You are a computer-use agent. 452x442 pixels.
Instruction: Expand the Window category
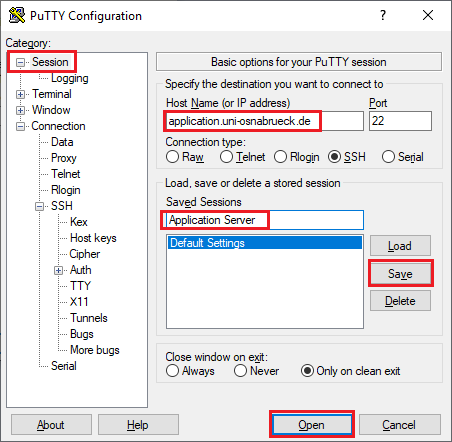point(21,110)
